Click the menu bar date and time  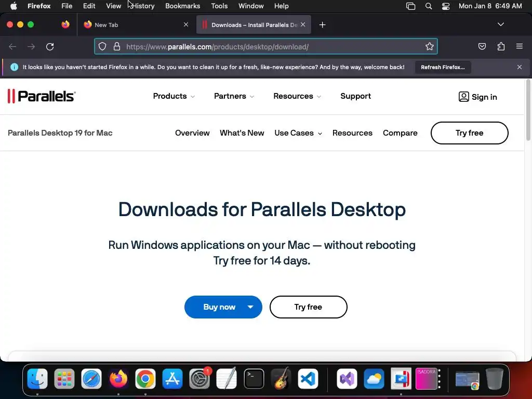pyautogui.click(x=490, y=6)
